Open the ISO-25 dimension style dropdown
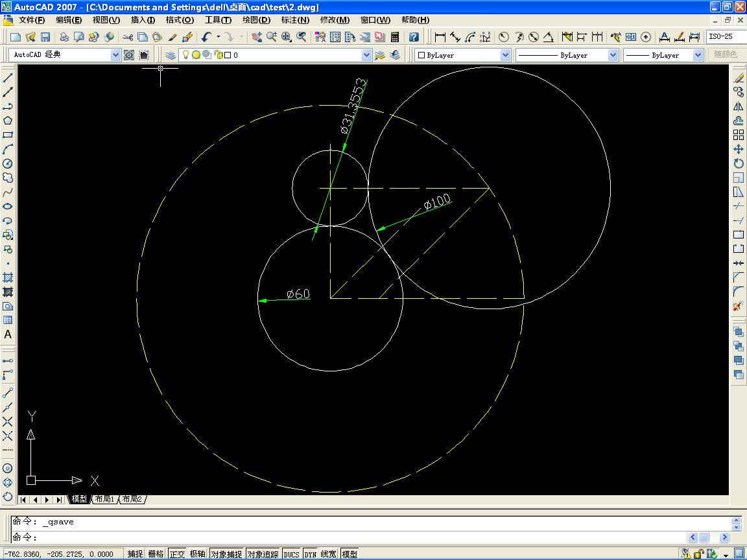The height and width of the screenshot is (560, 747). coord(726,37)
